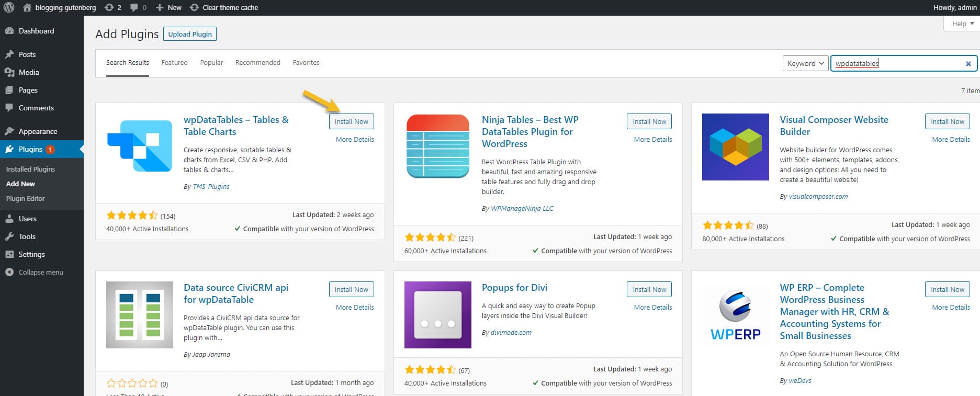The image size is (980, 396).
Task: Click the wpDataTables star rating
Action: click(132, 216)
